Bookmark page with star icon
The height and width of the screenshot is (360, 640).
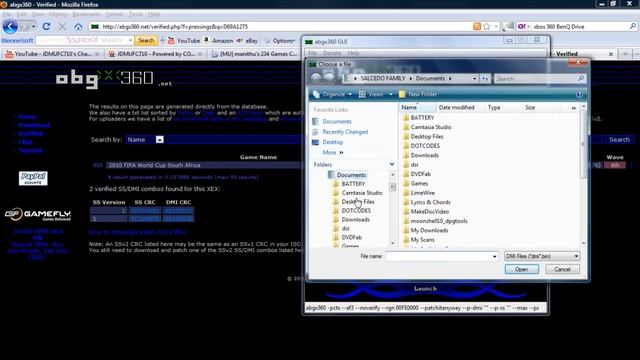(487, 27)
